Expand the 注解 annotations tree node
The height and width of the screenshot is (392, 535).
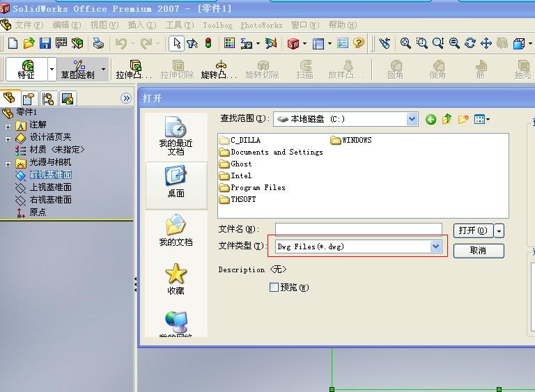8,127
